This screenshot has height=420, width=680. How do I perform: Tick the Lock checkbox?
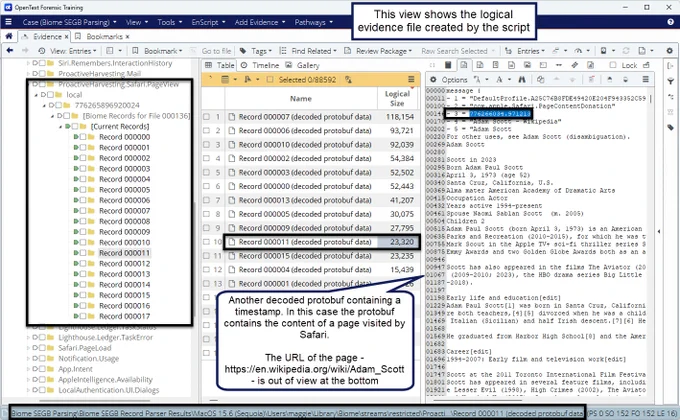coord(613,65)
